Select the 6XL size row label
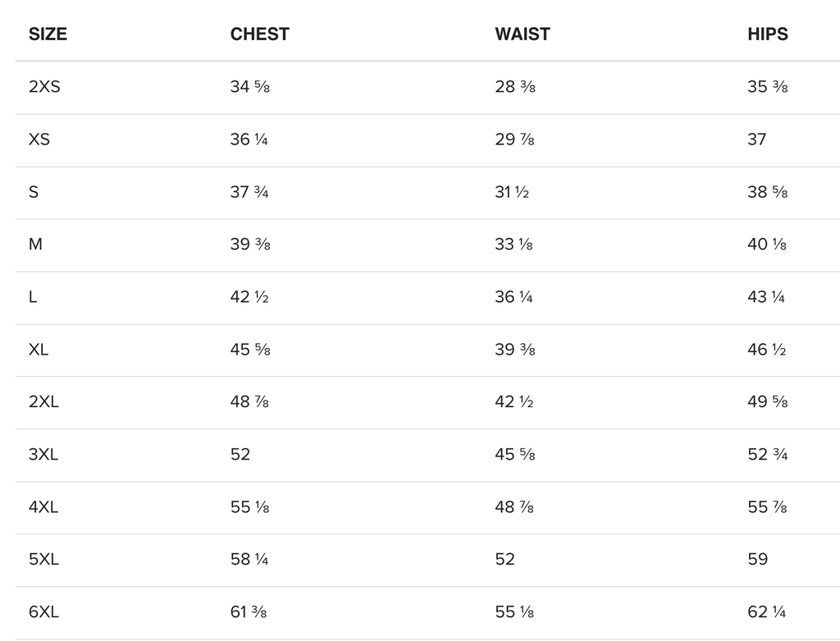The height and width of the screenshot is (641, 840). pyautogui.click(x=43, y=612)
